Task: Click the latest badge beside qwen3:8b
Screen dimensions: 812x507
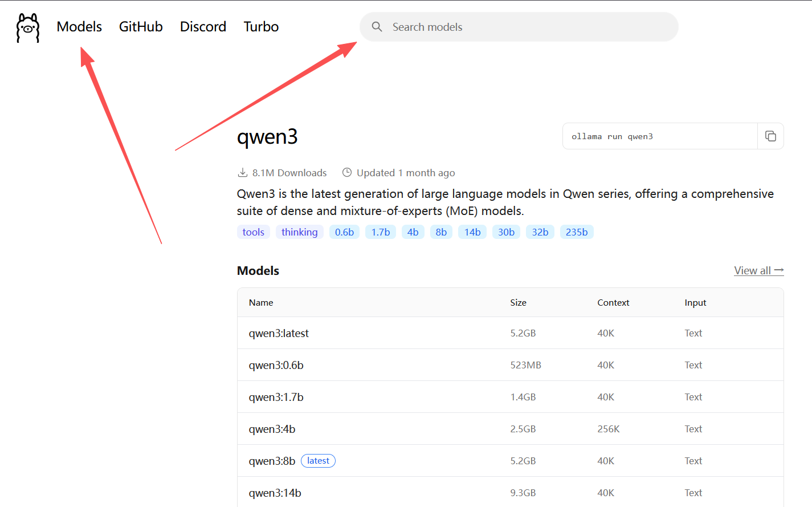Action: click(x=318, y=461)
